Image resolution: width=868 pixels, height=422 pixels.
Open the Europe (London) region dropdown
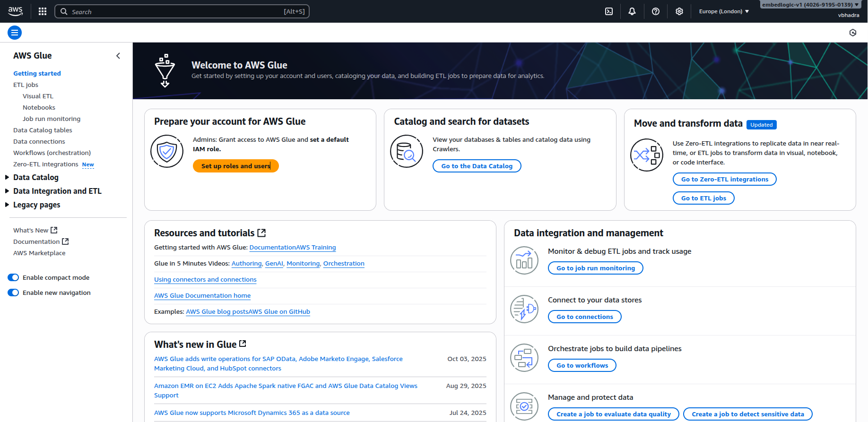[724, 11]
